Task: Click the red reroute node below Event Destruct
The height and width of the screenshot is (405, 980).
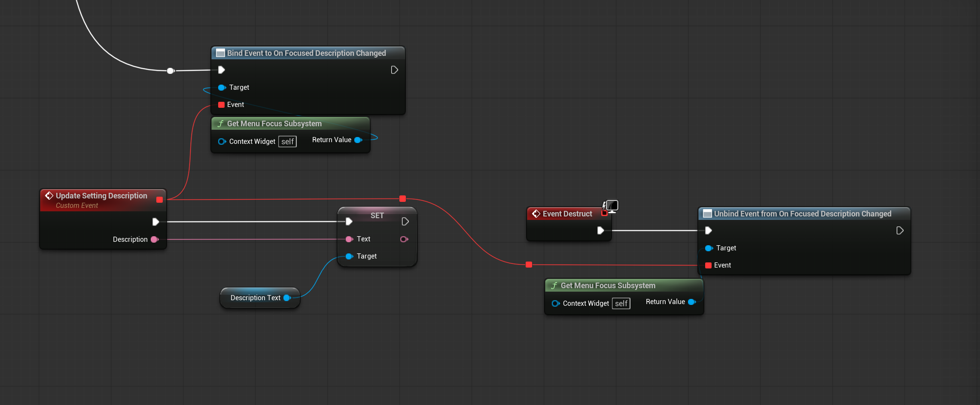Action: 529,265
